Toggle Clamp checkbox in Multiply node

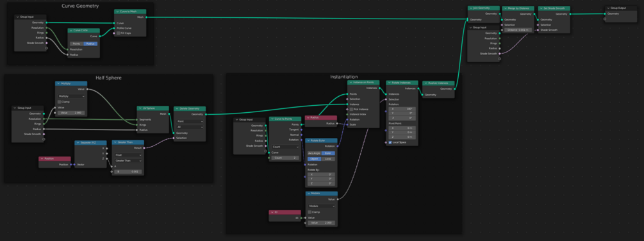click(60, 102)
